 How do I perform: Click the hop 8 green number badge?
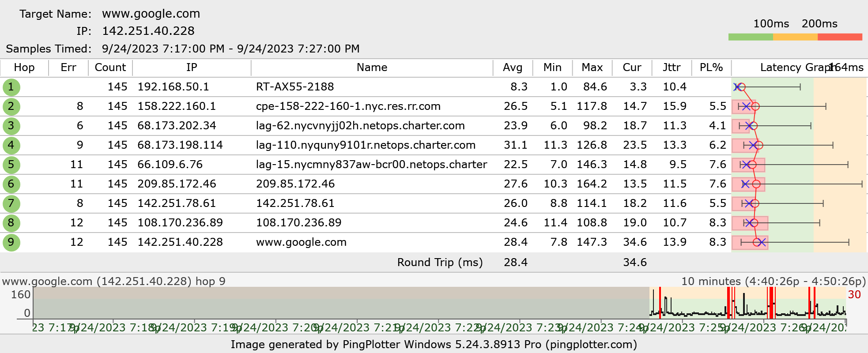click(x=11, y=223)
